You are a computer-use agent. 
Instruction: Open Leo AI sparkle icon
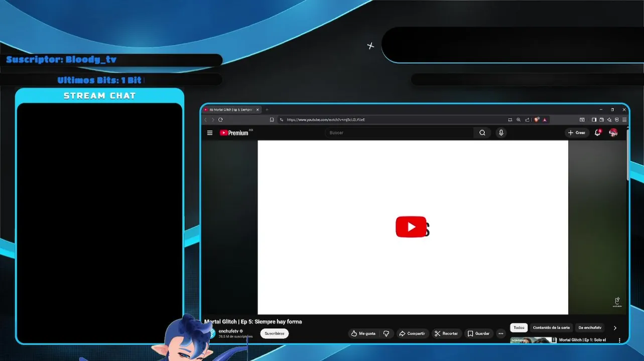[x=609, y=120]
